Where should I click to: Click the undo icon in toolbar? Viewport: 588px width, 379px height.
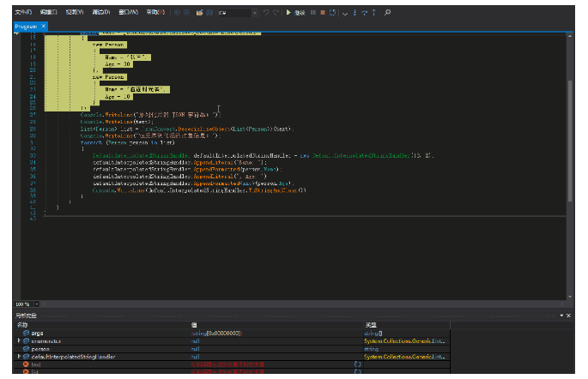pos(265,14)
